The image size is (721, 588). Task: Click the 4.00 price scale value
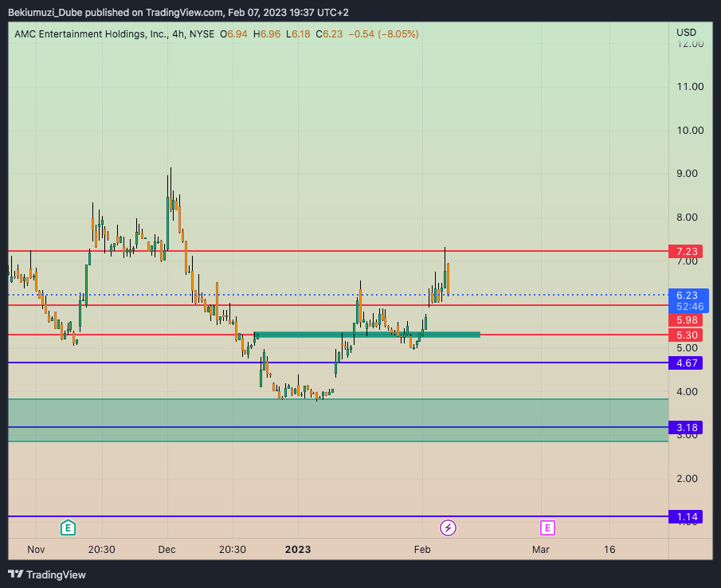pyautogui.click(x=687, y=392)
